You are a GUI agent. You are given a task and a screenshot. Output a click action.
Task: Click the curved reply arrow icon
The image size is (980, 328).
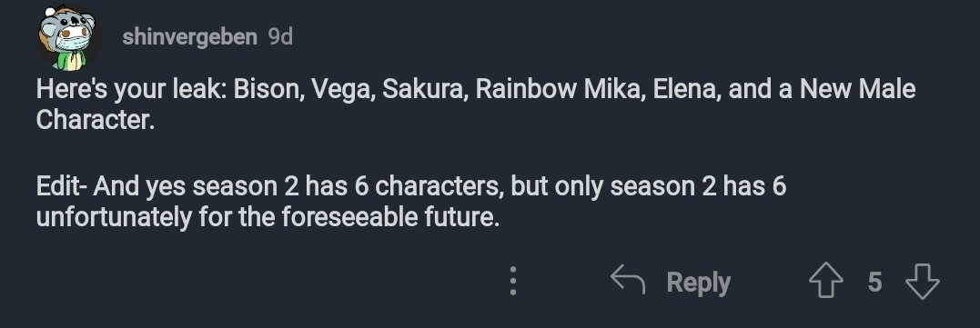pyautogui.click(x=628, y=279)
